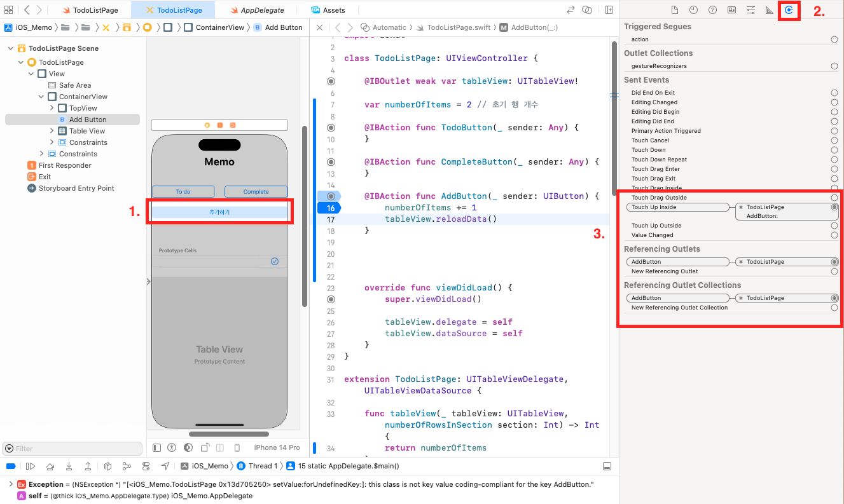Remove Touch Up Inside TodoListPage connection x

point(741,207)
